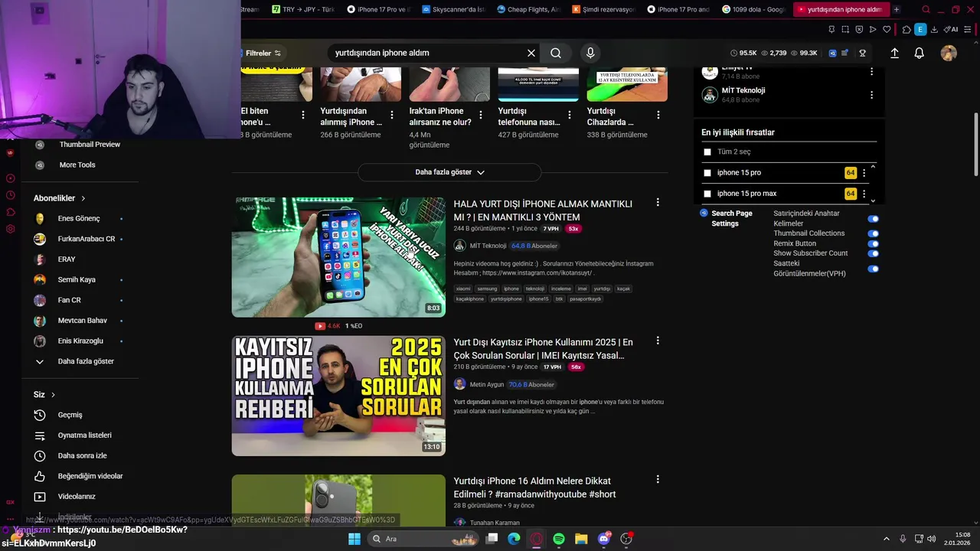Click the snapshot capture icon in toolbar

tap(845, 30)
